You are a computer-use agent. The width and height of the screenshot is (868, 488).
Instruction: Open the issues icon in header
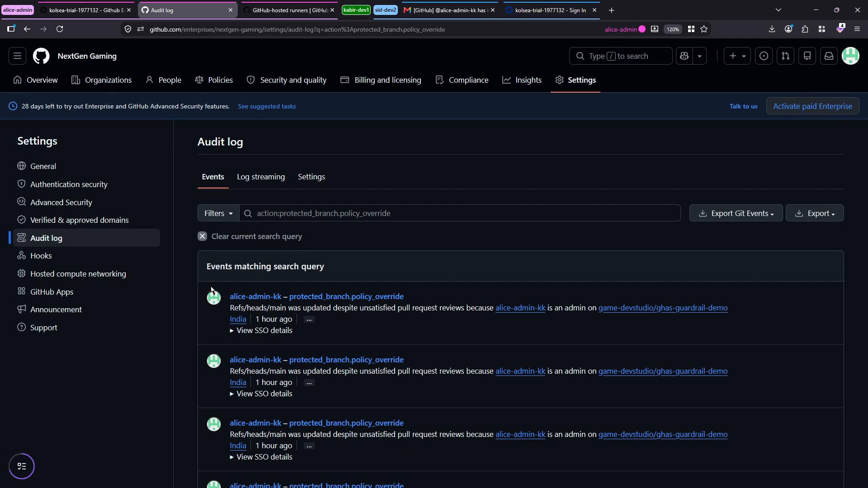tap(764, 56)
